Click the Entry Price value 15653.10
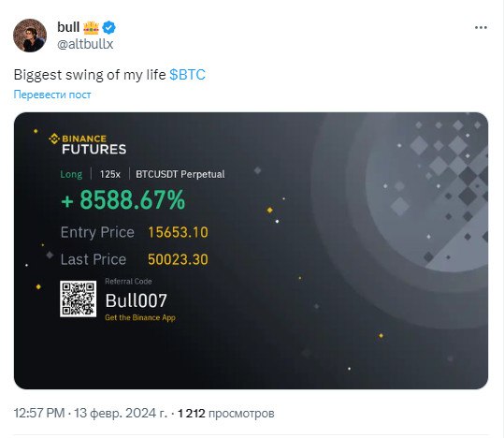This screenshot has height=438, width=504. [178, 232]
